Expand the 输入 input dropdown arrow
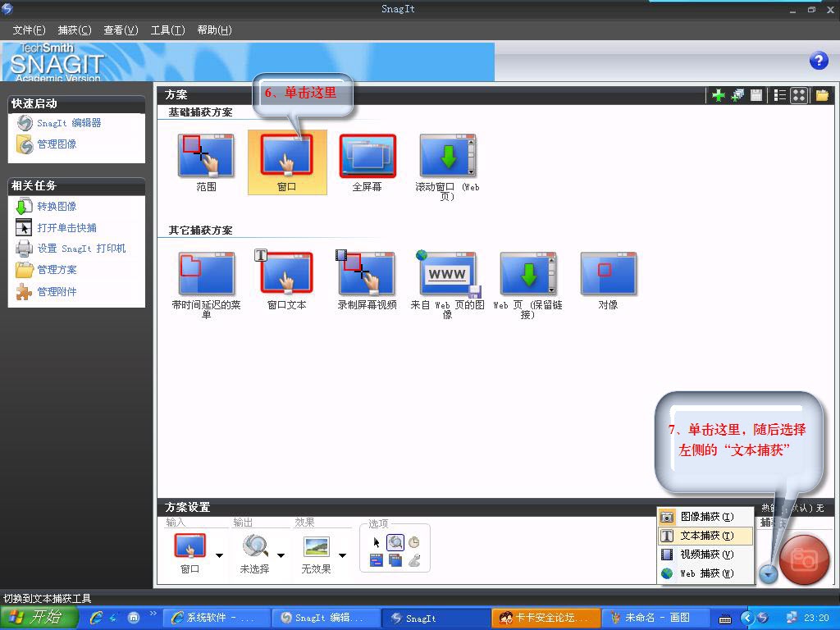The width and height of the screenshot is (840, 630). 219,555
